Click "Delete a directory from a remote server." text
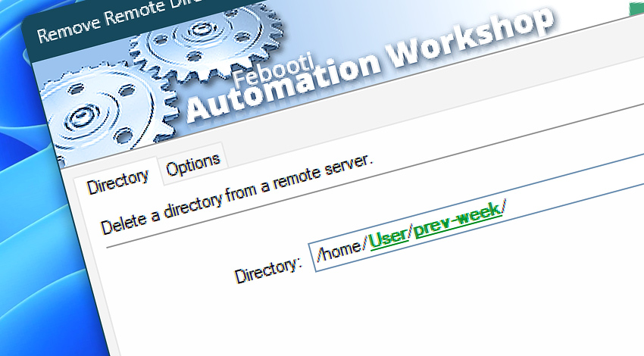 click(237, 195)
